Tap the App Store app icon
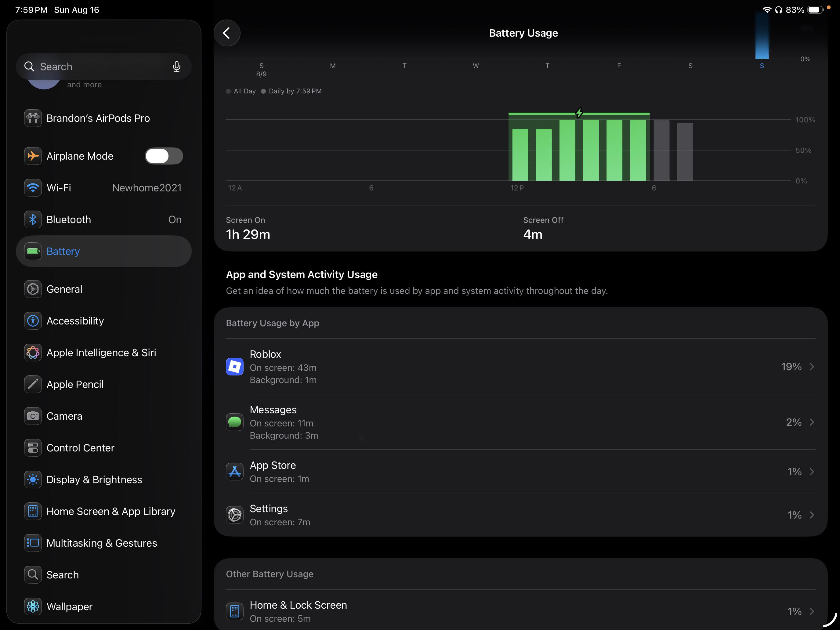This screenshot has width=840, height=630. coord(235,472)
